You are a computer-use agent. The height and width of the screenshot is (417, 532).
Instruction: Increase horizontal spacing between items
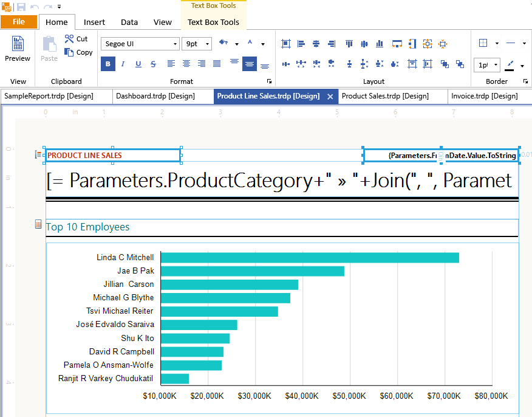pyautogui.click(x=301, y=64)
